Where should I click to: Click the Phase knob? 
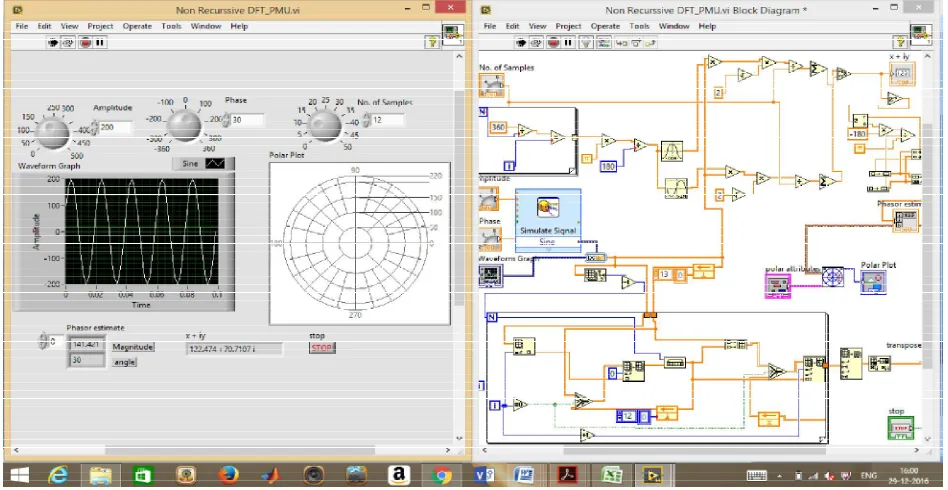[184, 125]
